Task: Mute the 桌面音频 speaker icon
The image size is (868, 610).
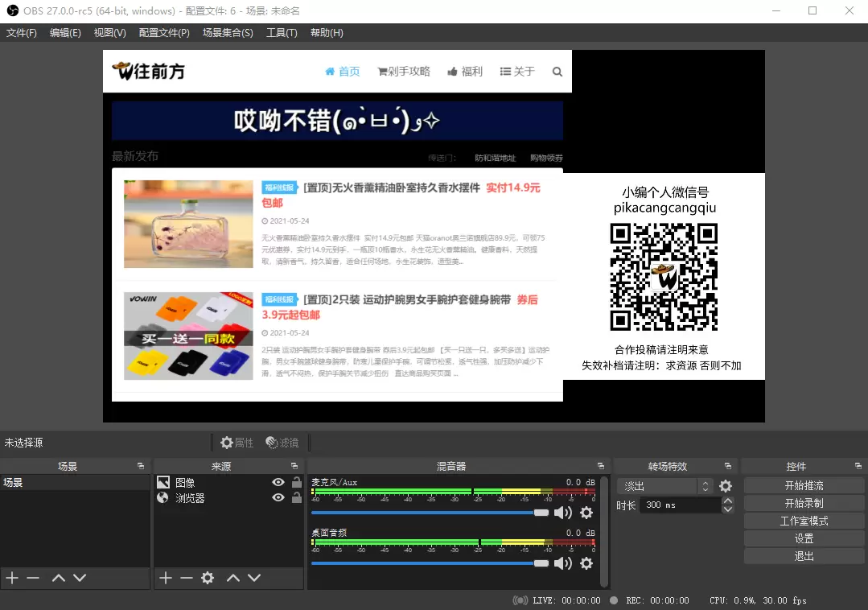Action: [x=563, y=563]
